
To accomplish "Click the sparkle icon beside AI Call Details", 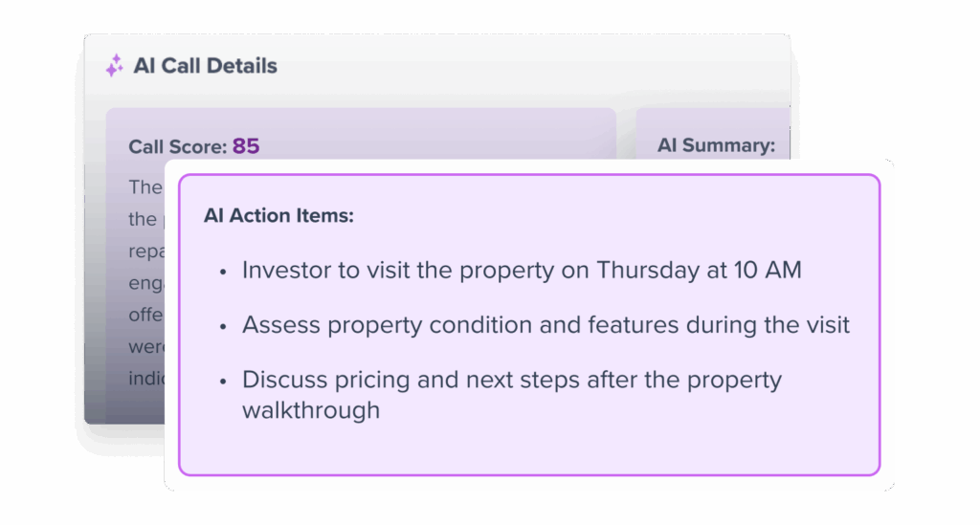I will tap(114, 66).
